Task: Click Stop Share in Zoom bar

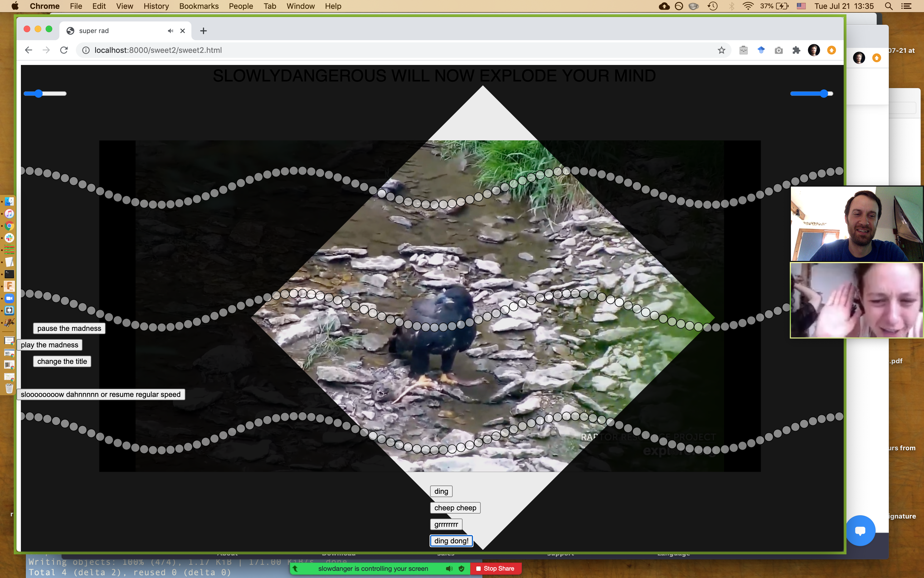Action: (x=495, y=568)
